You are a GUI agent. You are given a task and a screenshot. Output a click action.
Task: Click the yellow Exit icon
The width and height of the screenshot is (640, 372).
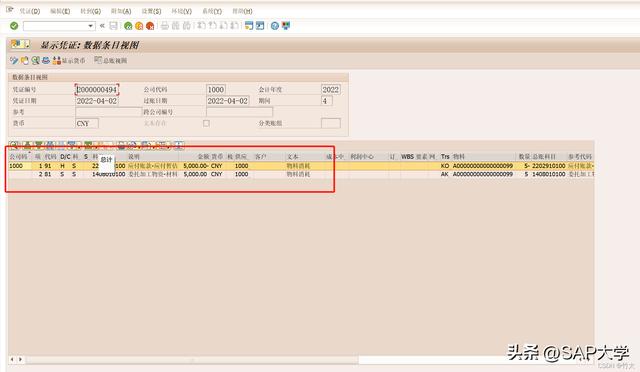139,26
